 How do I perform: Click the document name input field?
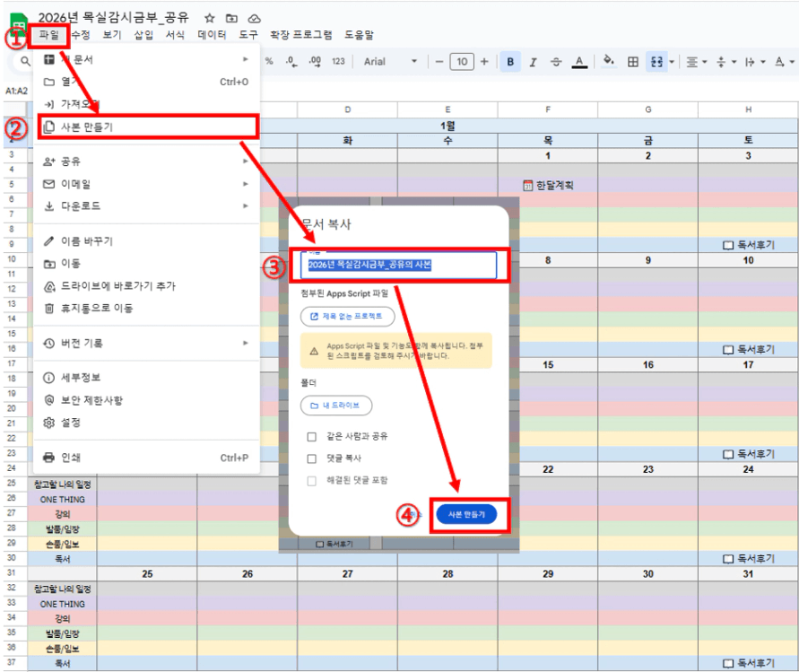click(x=399, y=266)
